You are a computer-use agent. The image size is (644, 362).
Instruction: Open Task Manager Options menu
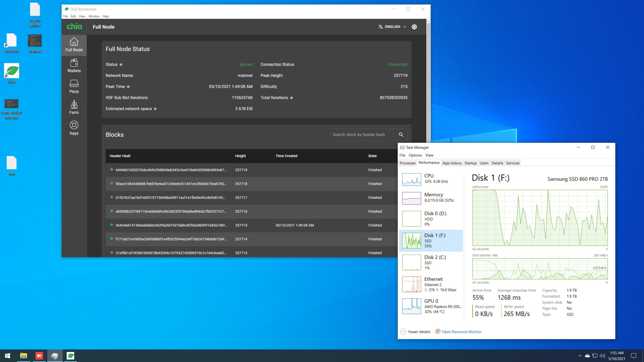[415, 155]
